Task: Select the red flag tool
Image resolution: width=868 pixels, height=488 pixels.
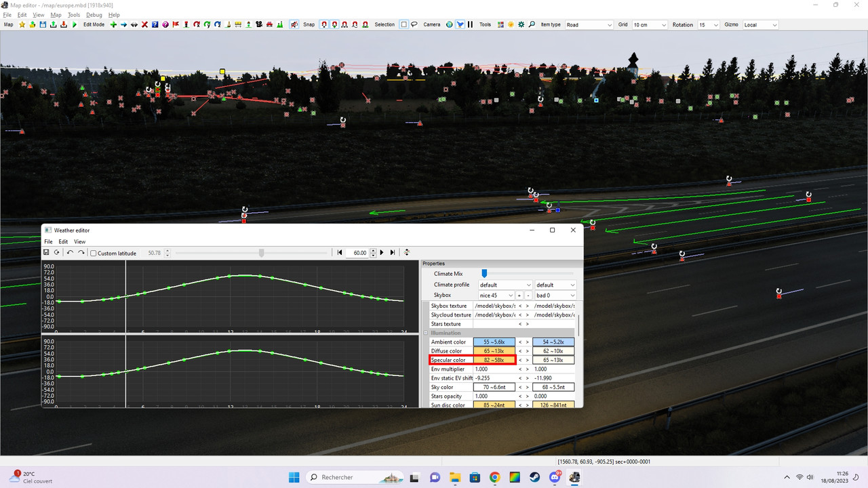Action: (176, 24)
